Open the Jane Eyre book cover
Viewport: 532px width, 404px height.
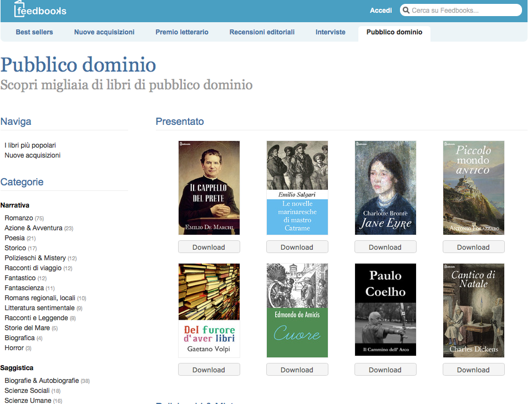[x=386, y=188]
